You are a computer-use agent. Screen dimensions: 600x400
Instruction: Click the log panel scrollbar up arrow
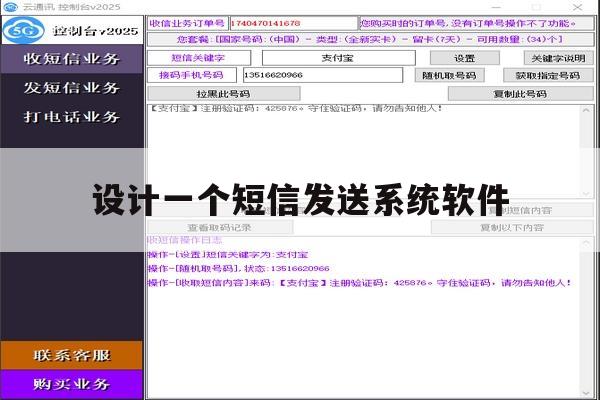point(586,243)
